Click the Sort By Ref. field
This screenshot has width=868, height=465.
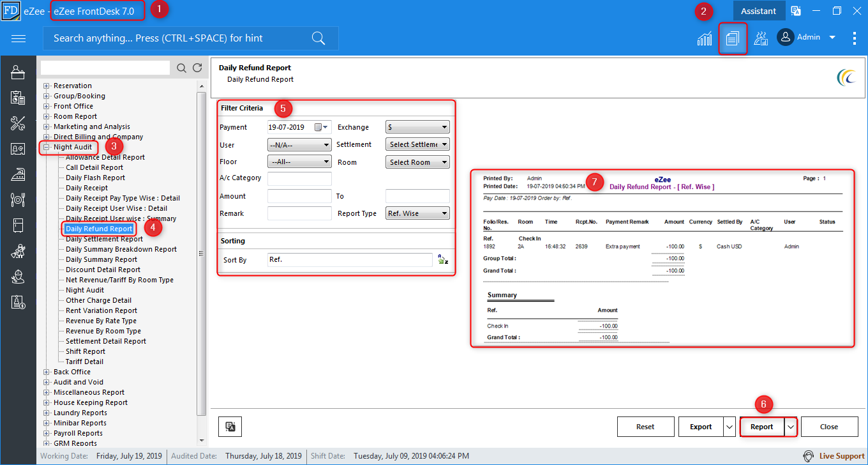pyautogui.click(x=350, y=260)
